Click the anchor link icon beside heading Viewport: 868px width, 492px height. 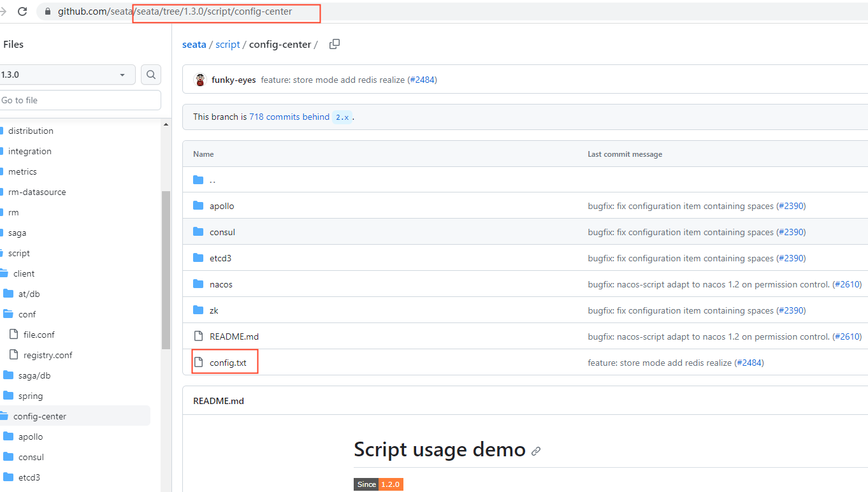pyautogui.click(x=536, y=451)
